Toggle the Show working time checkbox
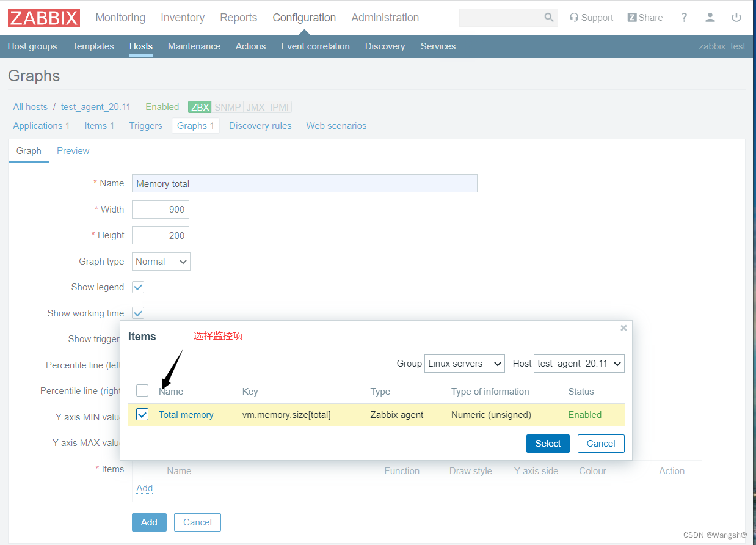 click(138, 313)
